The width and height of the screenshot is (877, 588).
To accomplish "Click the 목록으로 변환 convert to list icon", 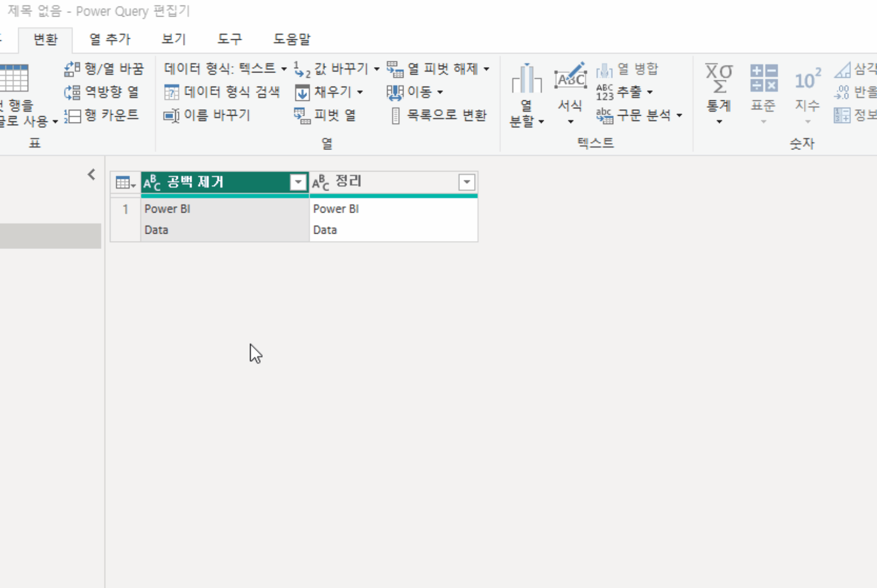I will tap(396, 116).
